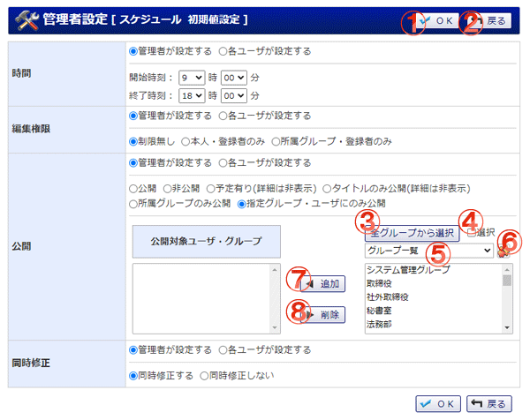Select 各ユーザが設定する in the 編集権限 row
The image size is (530, 420).
[x=223, y=116]
